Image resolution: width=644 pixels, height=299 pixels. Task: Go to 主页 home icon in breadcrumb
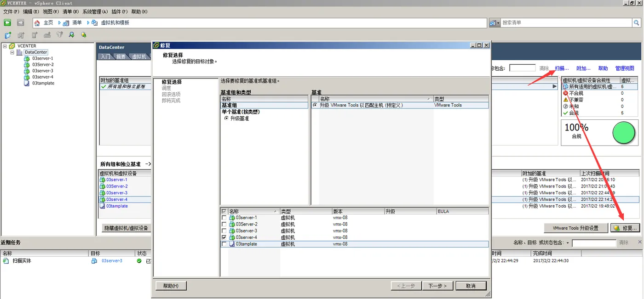(x=37, y=23)
